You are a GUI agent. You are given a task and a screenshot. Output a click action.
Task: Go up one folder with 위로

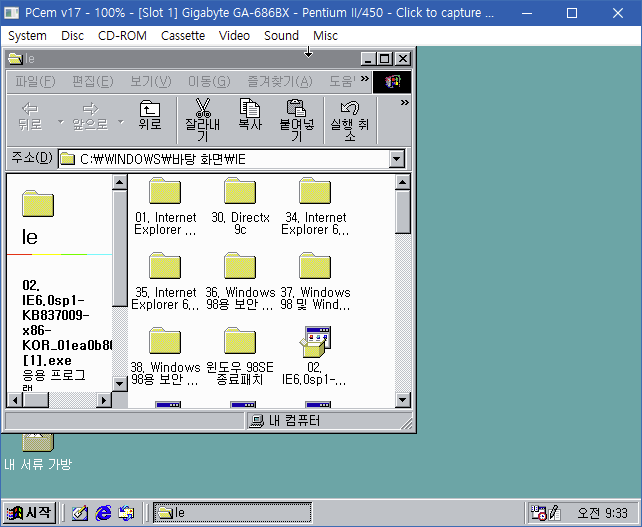[150, 115]
